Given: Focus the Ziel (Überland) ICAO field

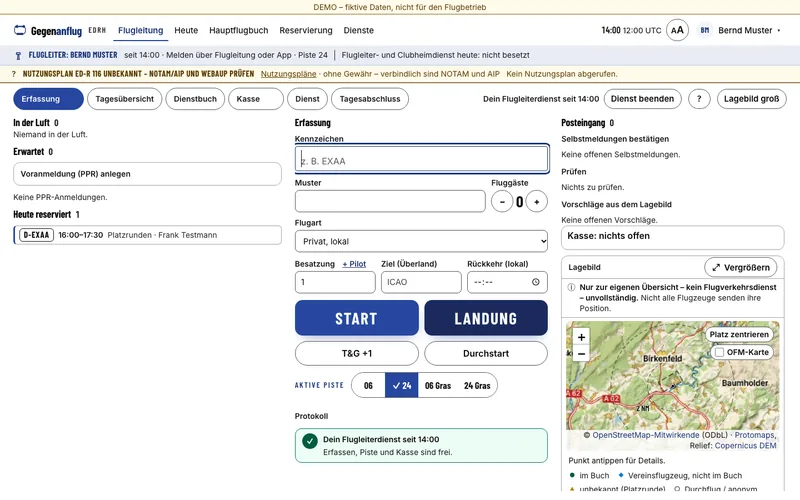Looking at the screenshot, I should [421, 282].
